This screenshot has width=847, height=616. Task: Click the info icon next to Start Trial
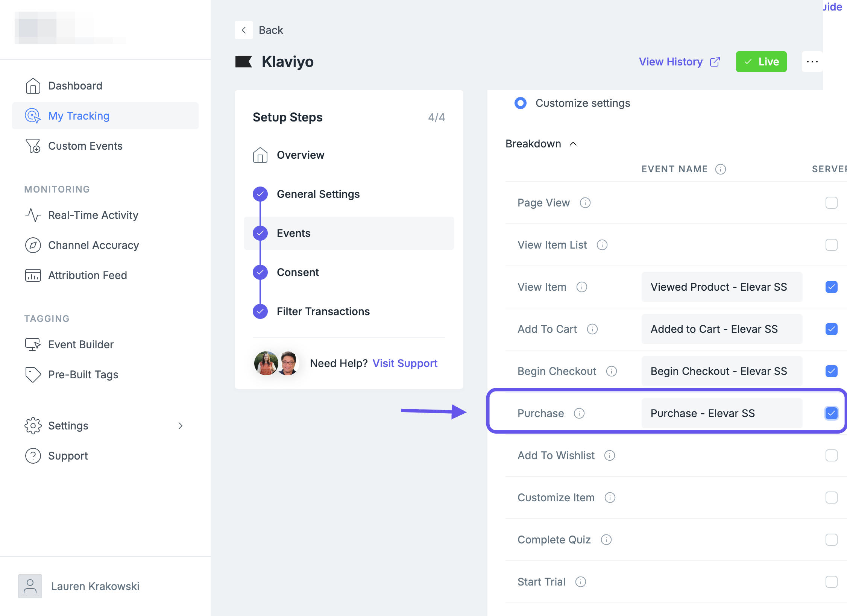point(581,582)
